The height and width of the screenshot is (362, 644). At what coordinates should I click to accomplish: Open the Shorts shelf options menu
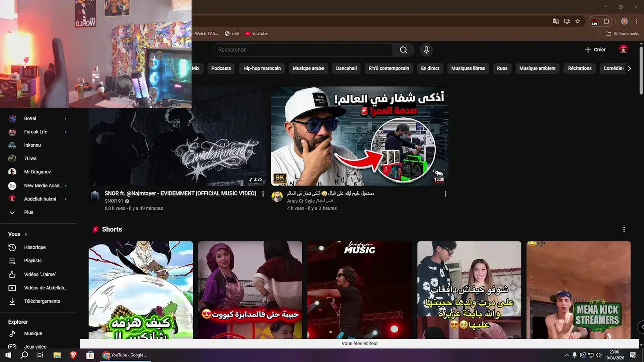click(624, 229)
